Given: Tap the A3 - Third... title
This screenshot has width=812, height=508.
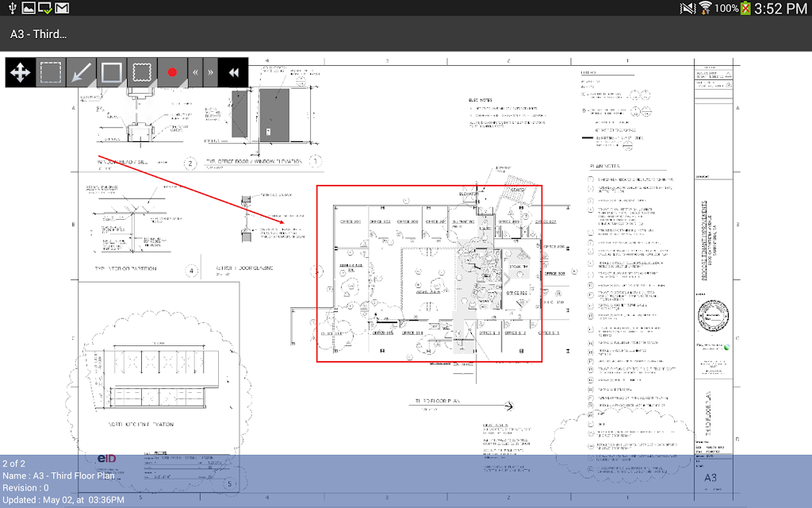Looking at the screenshot, I should tap(38, 34).
